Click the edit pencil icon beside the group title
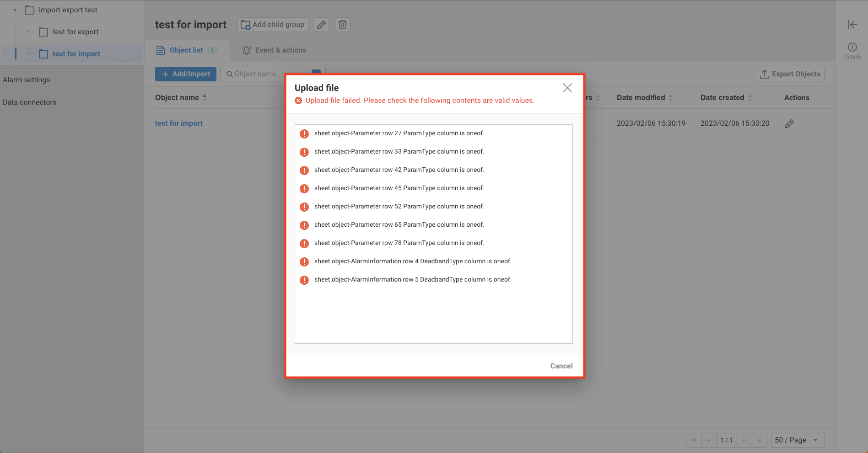 pos(322,25)
